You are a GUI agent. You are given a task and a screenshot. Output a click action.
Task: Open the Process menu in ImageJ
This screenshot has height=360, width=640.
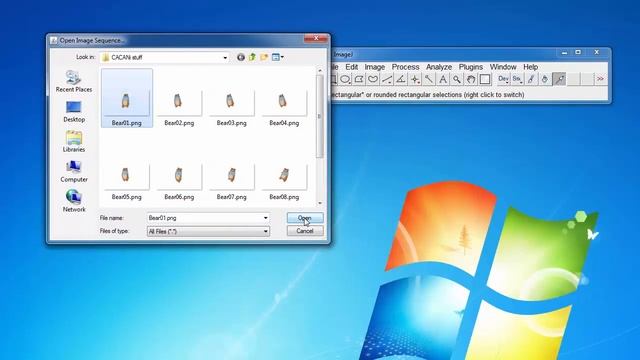(405, 67)
